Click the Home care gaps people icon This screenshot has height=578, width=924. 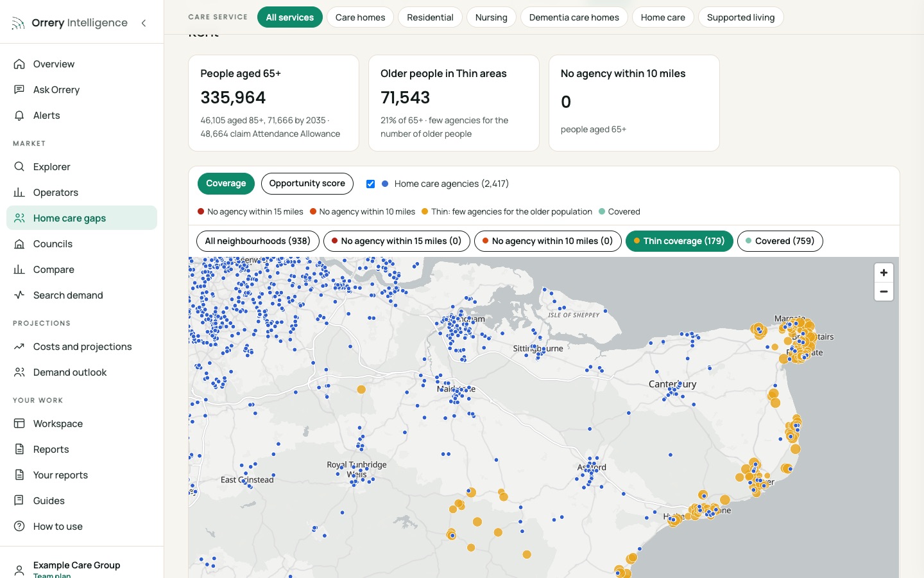click(x=19, y=218)
